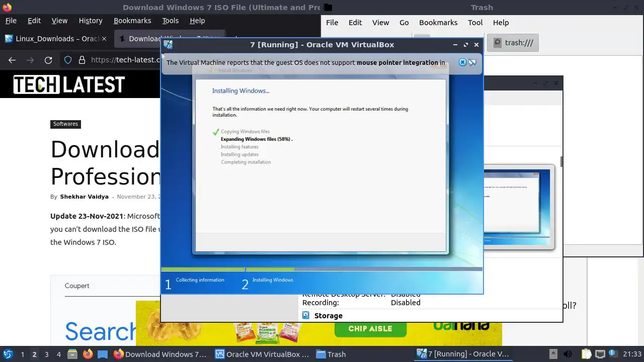Switch to workspace 2
The height and width of the screenshot is (362, 644).
[34, 354]
